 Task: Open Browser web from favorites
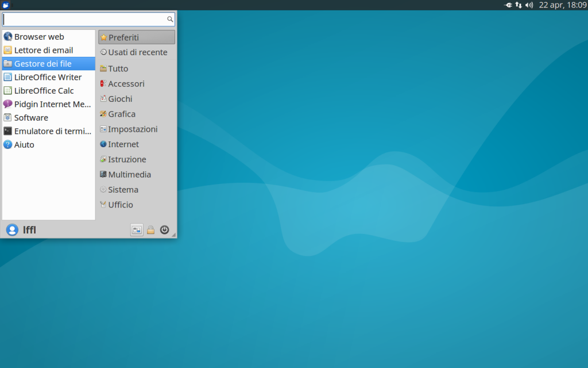(x=39, y=37)
